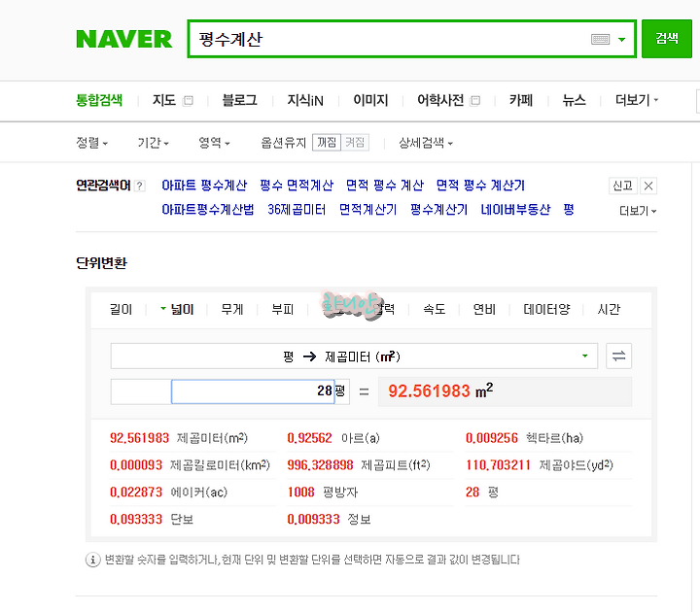This screenshot has width=700, height=612.
Task: Select the 길이 unit category
Action: coord(121,309)
